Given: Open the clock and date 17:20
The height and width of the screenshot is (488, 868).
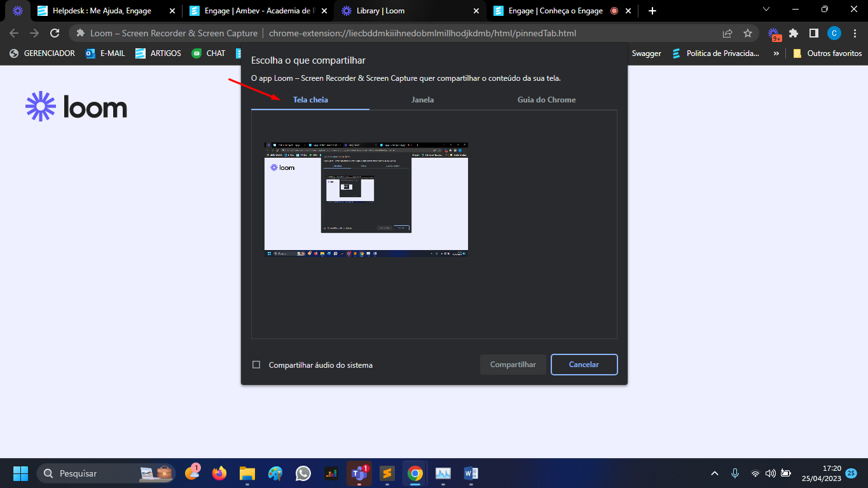Looking at the screenshot, I should [x=822, y=473].
